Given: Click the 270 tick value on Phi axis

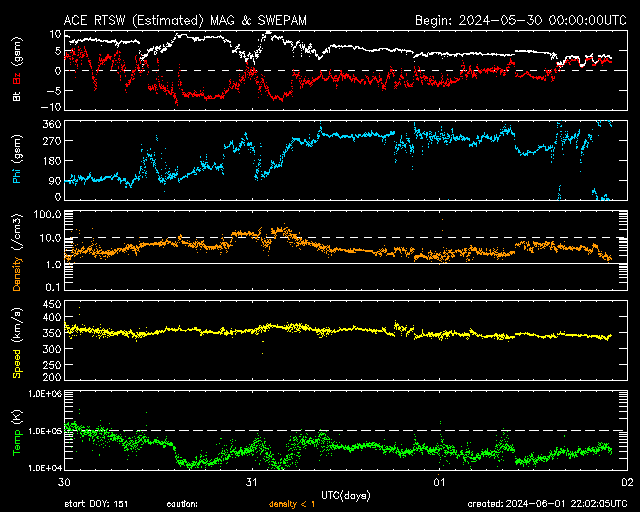Looking at the screenshot, I should (x=52, y=141).
